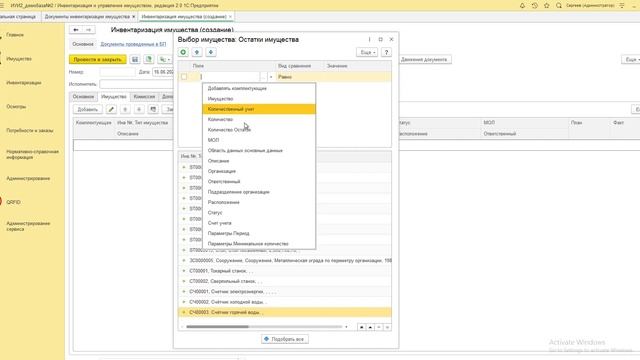This screenshot has width=640, height=360.
Task: Click the search magnifier in title bar
Action: tap(559, 5)
